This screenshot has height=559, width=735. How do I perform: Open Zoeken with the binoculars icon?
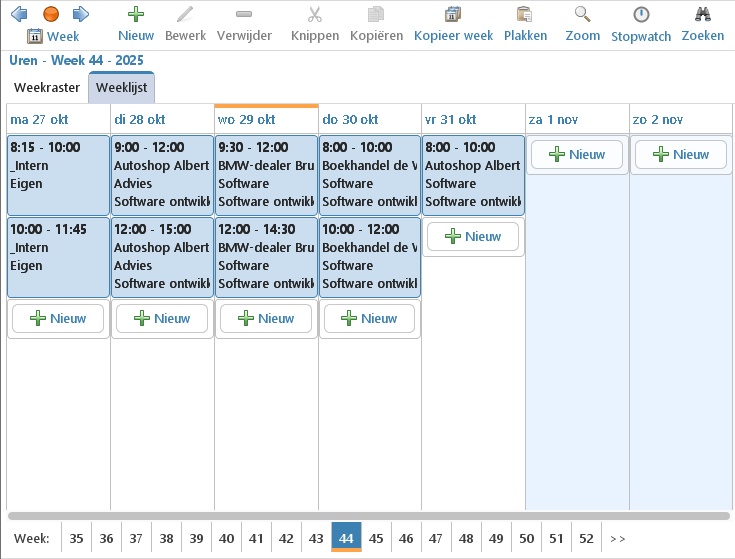coord(702,23)
